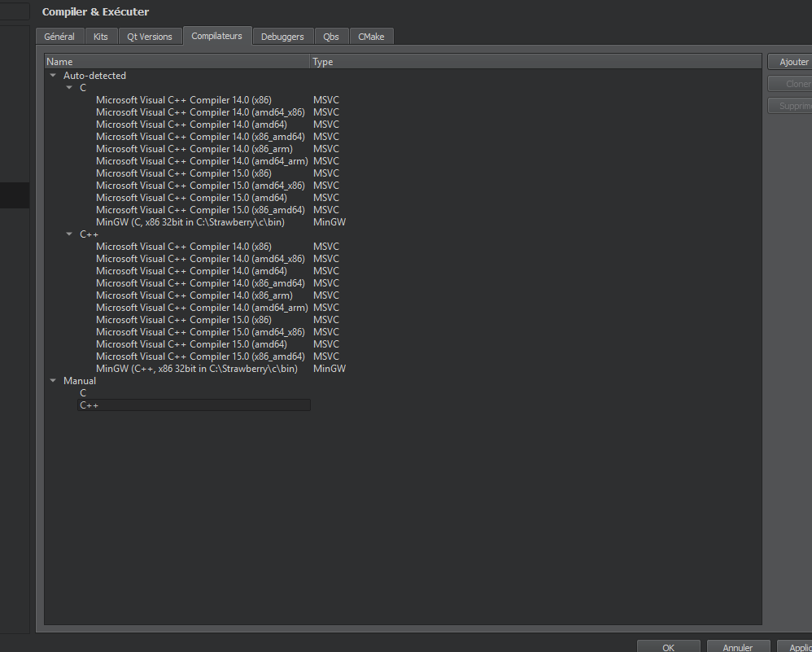Click the Appliquer button
812x652 pixels.
pyautogui.click(x=795, y=647)
